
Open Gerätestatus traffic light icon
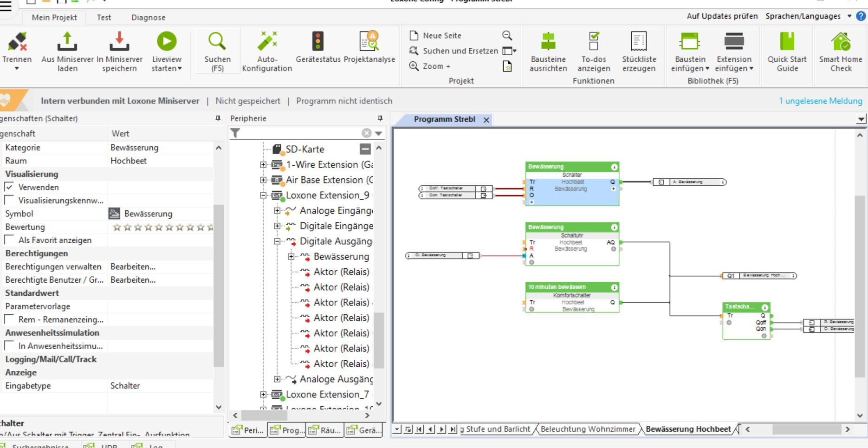point(318,41)
